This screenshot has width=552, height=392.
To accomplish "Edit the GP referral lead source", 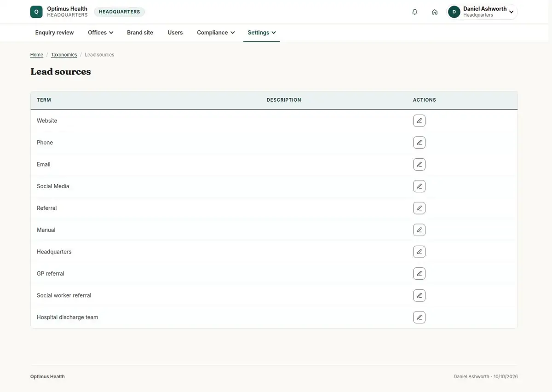I will (419, 274).
